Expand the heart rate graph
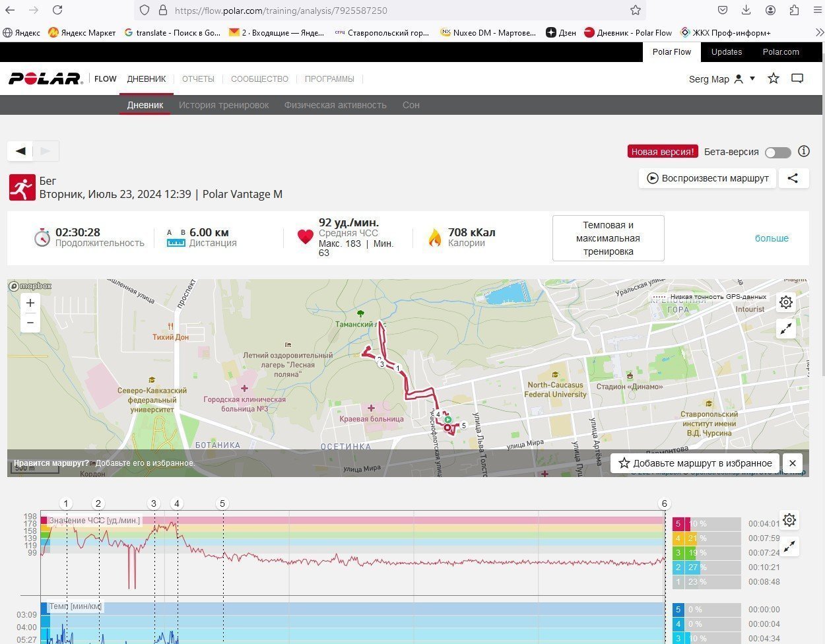This screenshot has height=644, width=825. pos(789,546)
